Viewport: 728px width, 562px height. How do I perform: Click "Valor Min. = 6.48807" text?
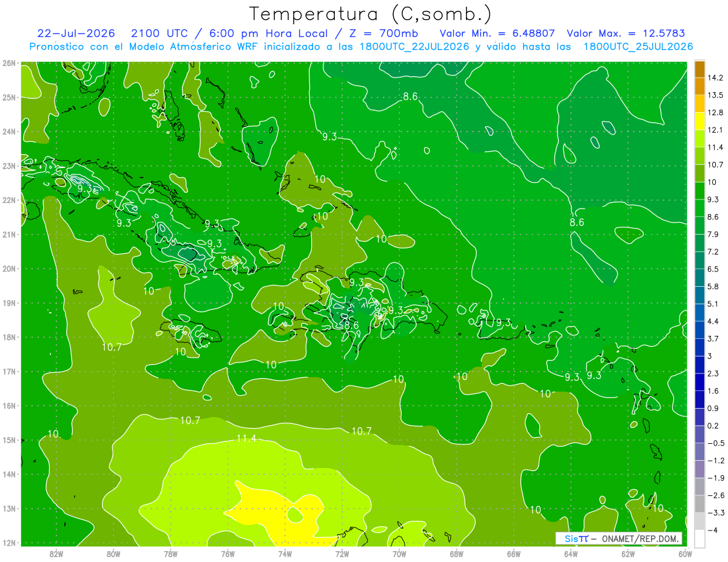tap(497, 33)
